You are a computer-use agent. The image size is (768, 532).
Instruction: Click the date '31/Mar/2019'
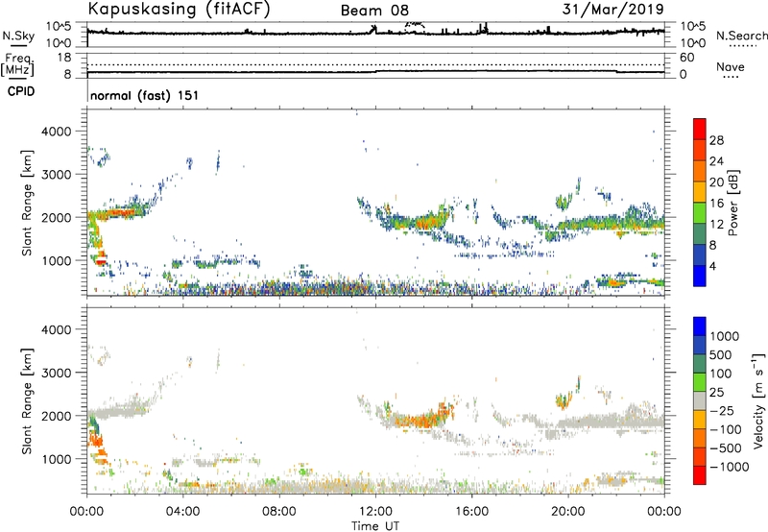click(612, 9)
